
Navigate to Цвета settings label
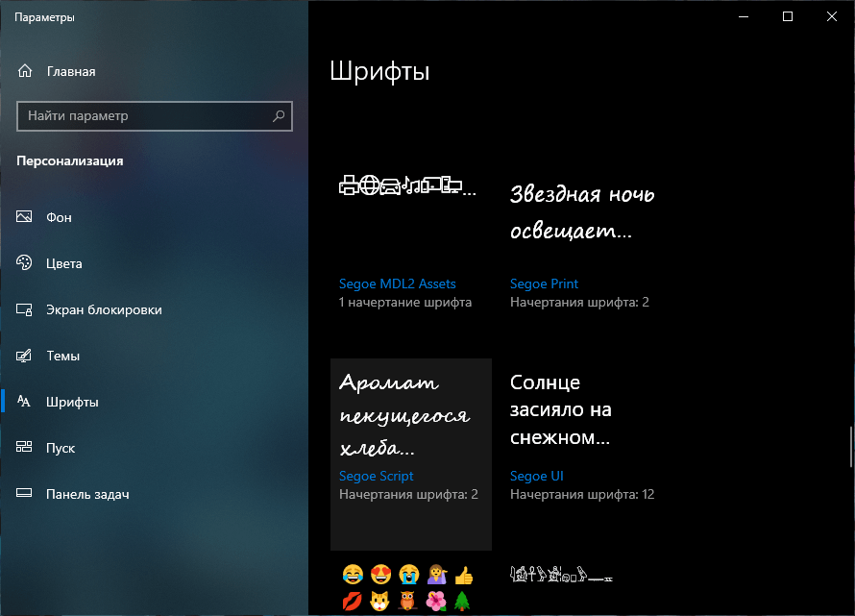pyautogui.click(x=64, y=263)
